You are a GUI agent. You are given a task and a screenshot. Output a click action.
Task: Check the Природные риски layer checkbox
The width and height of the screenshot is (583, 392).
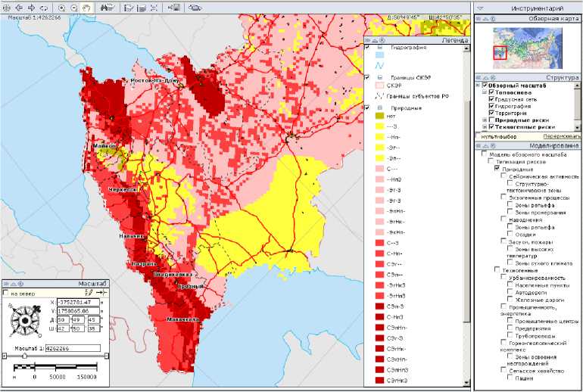pos(491,120)
